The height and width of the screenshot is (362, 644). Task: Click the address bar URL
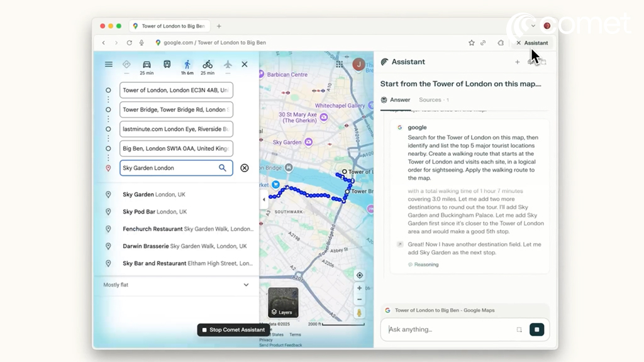click(x=215, y=43)
